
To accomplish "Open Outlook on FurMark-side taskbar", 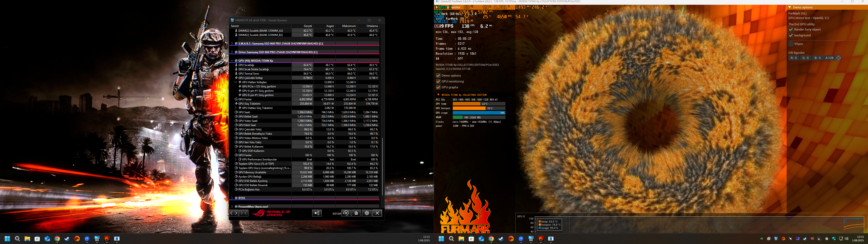I will pos(481,239).
